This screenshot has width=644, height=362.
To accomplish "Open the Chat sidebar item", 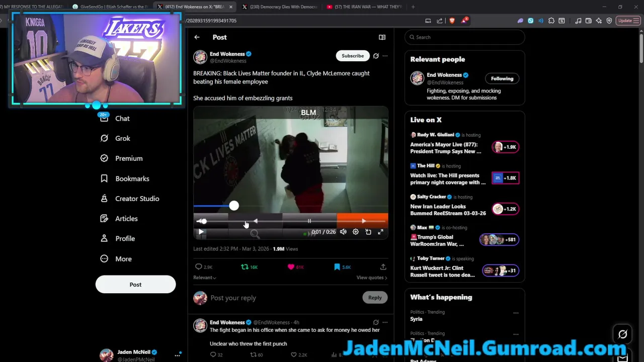I will coord(115,118).
